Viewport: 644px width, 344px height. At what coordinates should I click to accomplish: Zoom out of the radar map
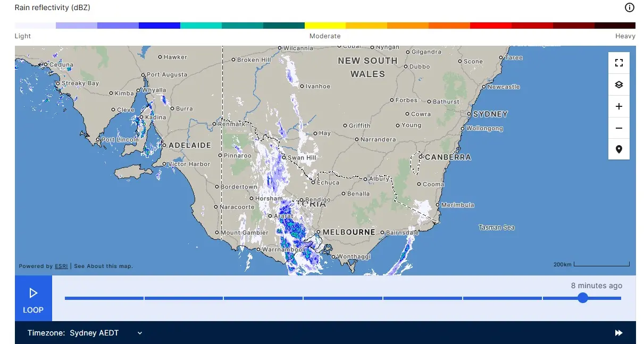point(618,128)
